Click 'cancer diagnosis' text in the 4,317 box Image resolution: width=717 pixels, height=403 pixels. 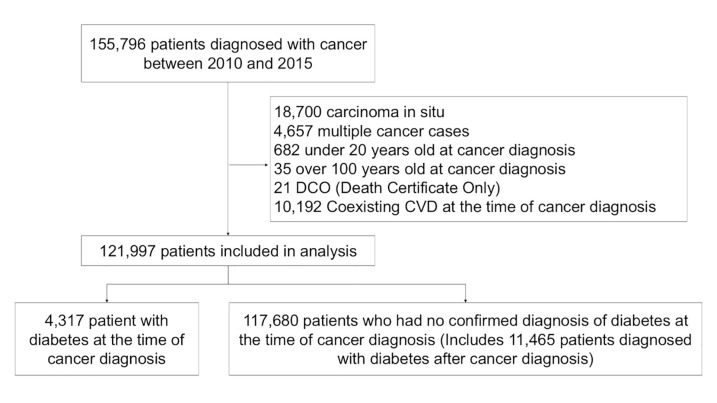107,359
